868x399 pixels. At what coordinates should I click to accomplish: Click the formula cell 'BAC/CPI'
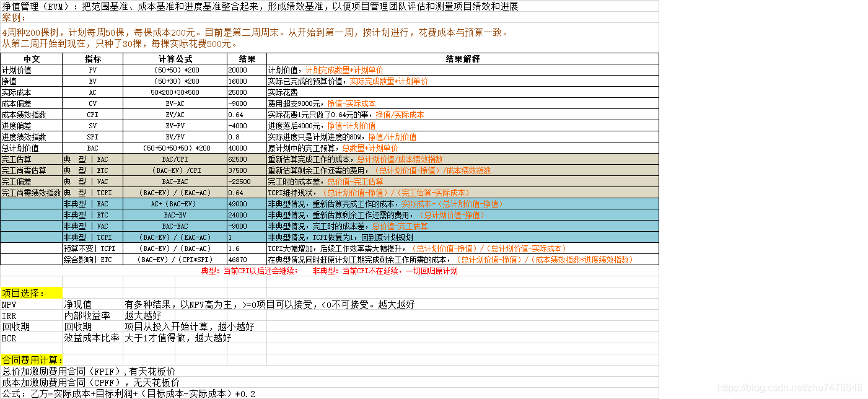point(175,159)
